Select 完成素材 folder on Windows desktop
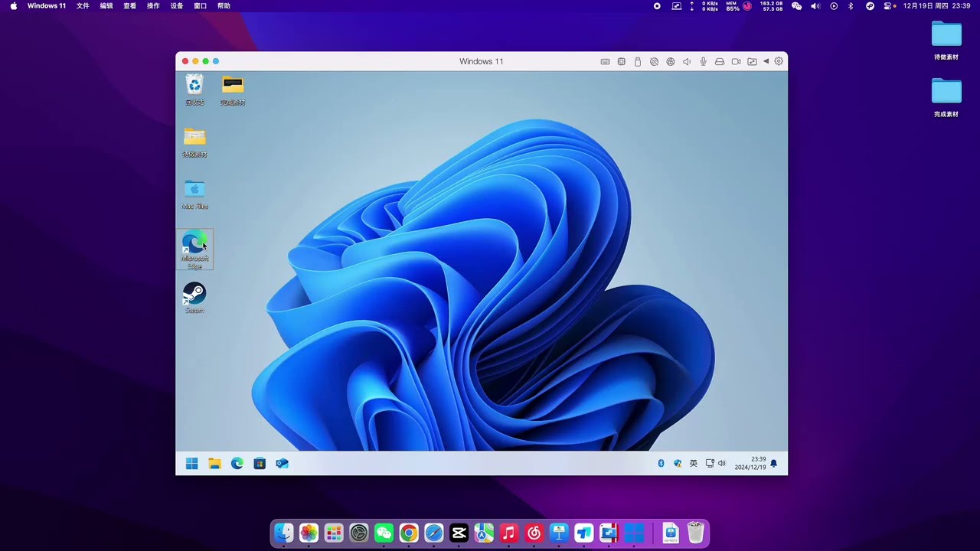 tap(233, 90)
